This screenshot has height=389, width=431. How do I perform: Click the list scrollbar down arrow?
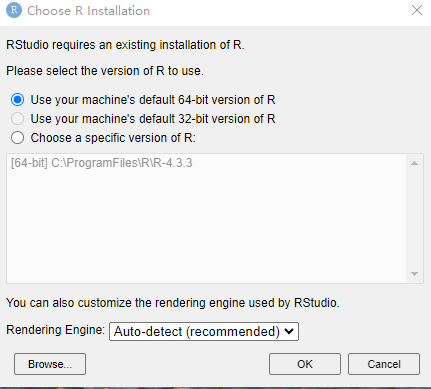coord(414,274)
